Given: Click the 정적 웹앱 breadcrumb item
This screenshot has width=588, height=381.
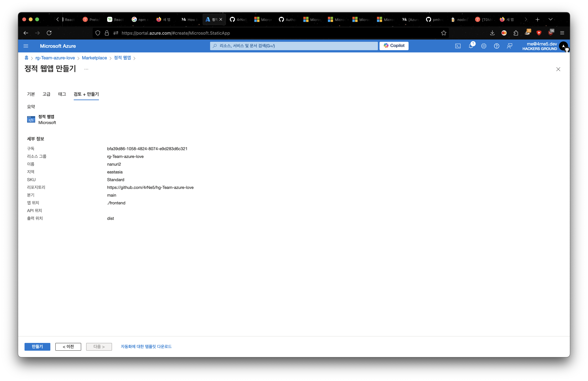Looking at the screenshot, I should (123, 57).
